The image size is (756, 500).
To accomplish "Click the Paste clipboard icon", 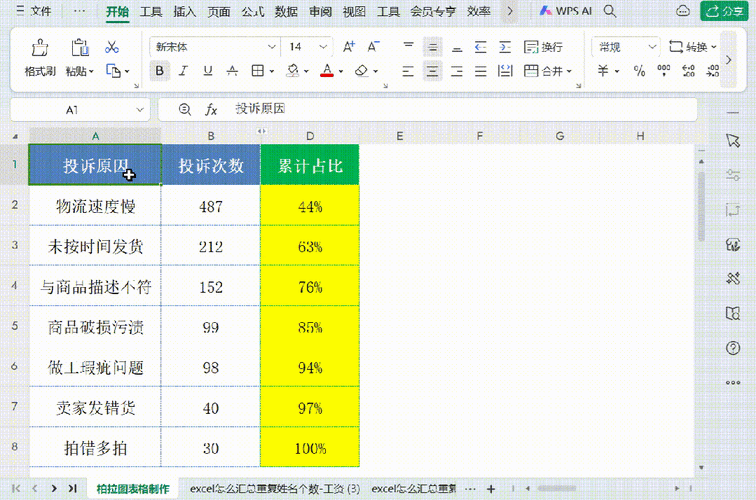I will pos(80,47).
